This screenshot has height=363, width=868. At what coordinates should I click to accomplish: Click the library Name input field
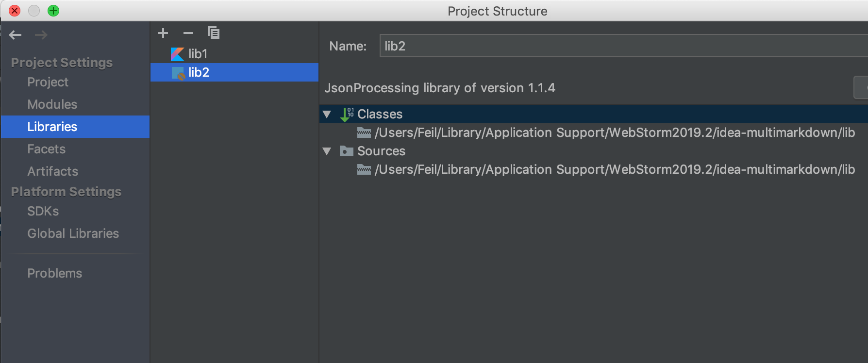tap(621, 46)
